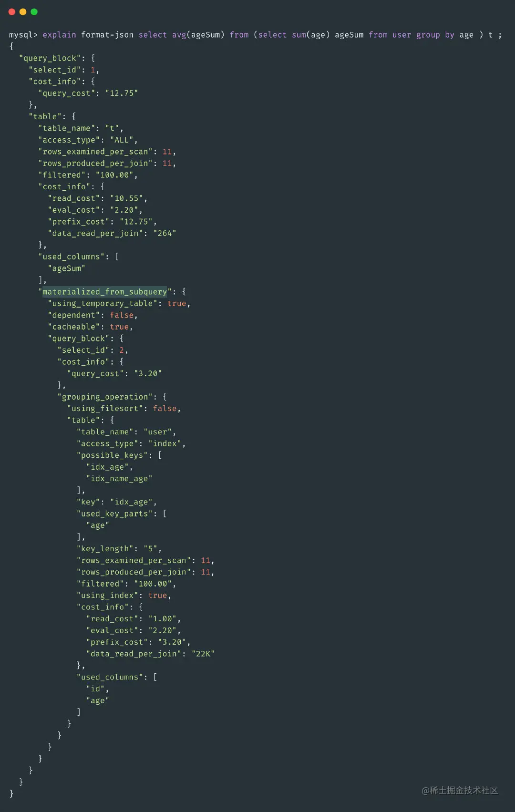Click the dependent false value

[x=122, y=315]
